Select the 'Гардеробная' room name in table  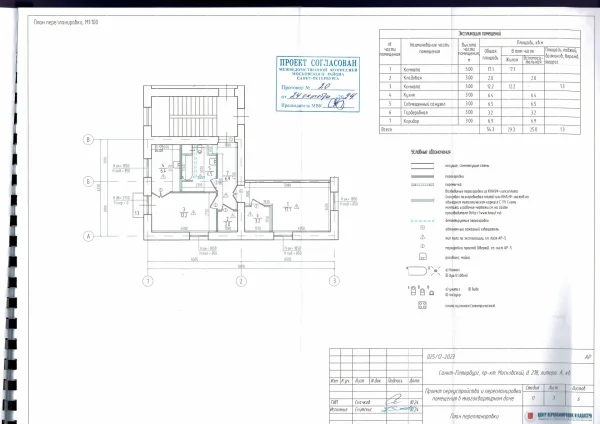click(x=416, y=113)
